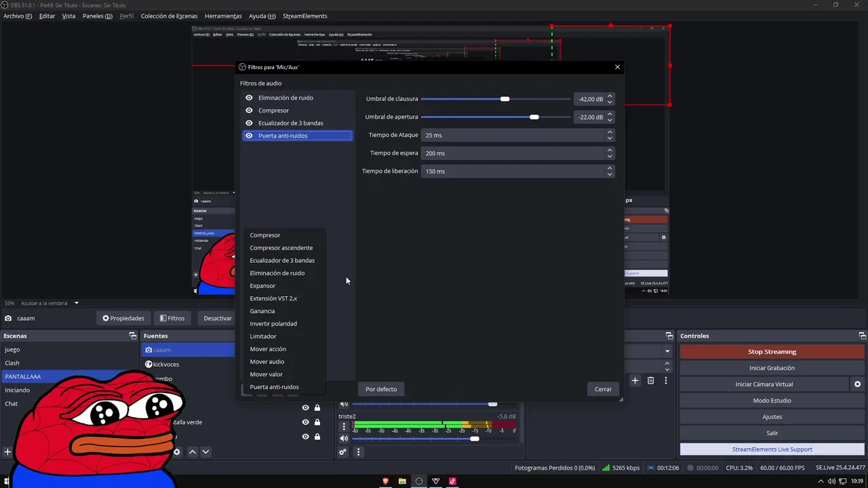Choose Limitador from add filter menu
Image resolution: width=868 pixels, height=488 pixels.
click(x=263, y=336)
